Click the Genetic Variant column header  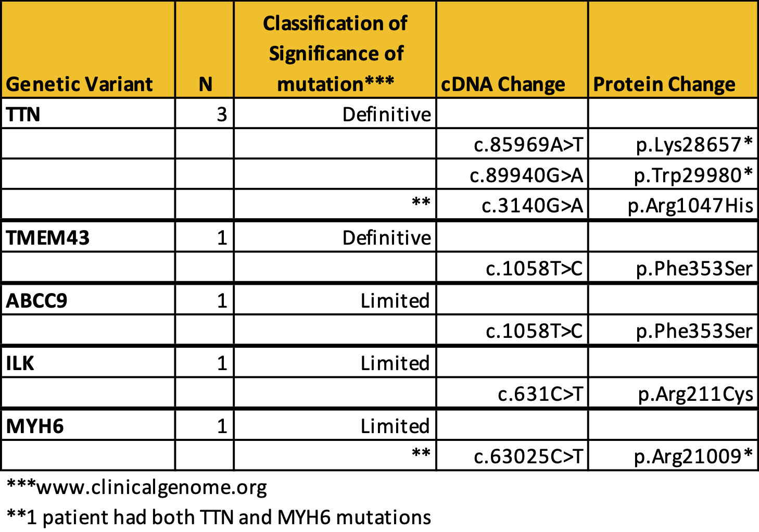tap(80, 84)
